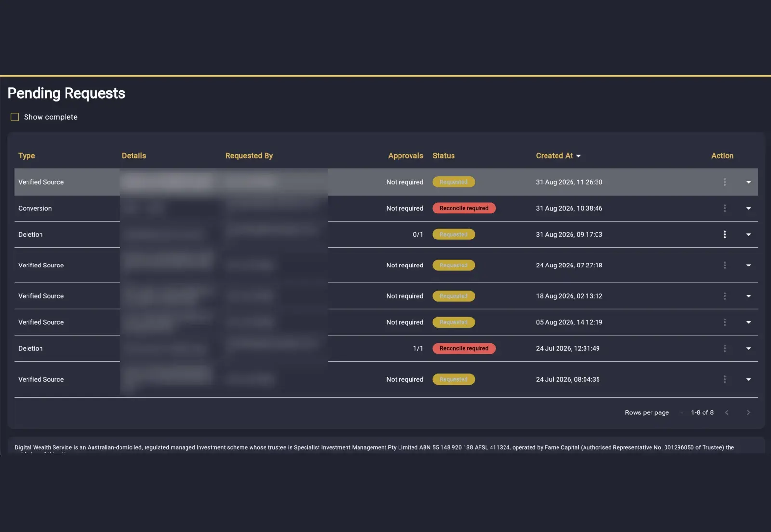This screenshot has height=532, width=771.
Task: Click the 1-8 of 8 pagination text
Action: click(x=702, y=412)
